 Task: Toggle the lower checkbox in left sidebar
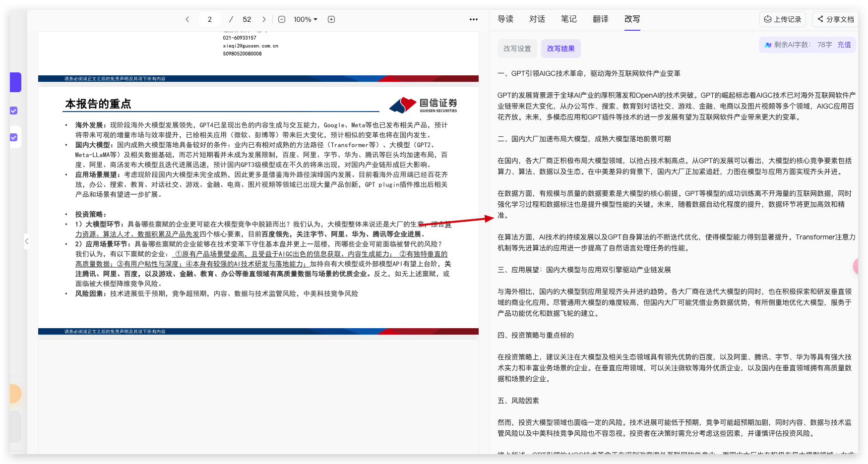[x=14, y=137]
